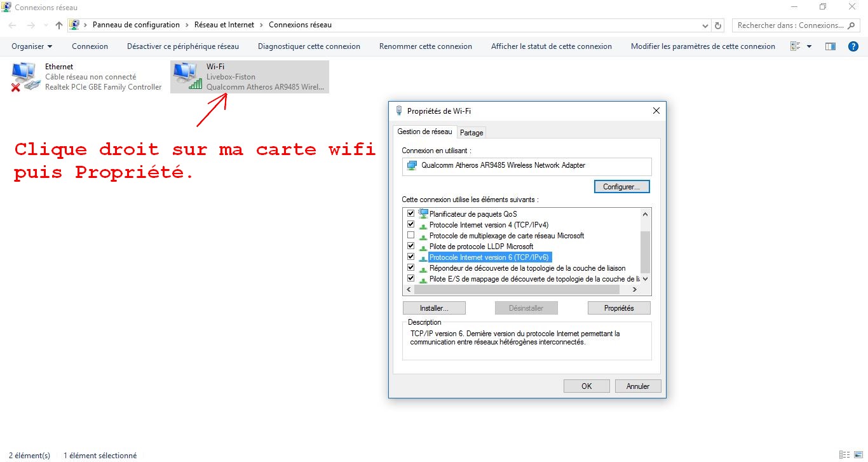The height and width of the screenshot is (462, 868).
Task: Expand the chevron before Panneau de configuration
Action: [86, 25]
